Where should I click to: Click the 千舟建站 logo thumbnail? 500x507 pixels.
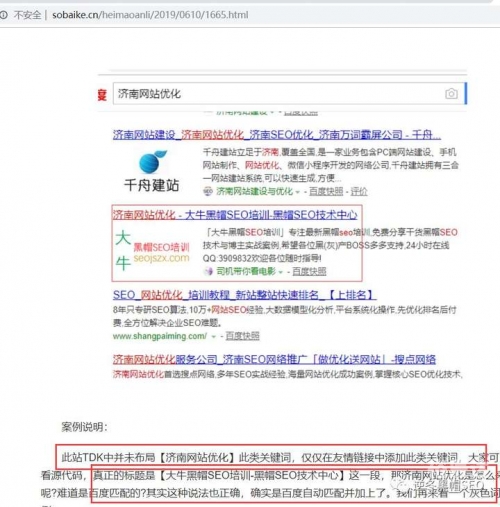[x=152, y=171]
